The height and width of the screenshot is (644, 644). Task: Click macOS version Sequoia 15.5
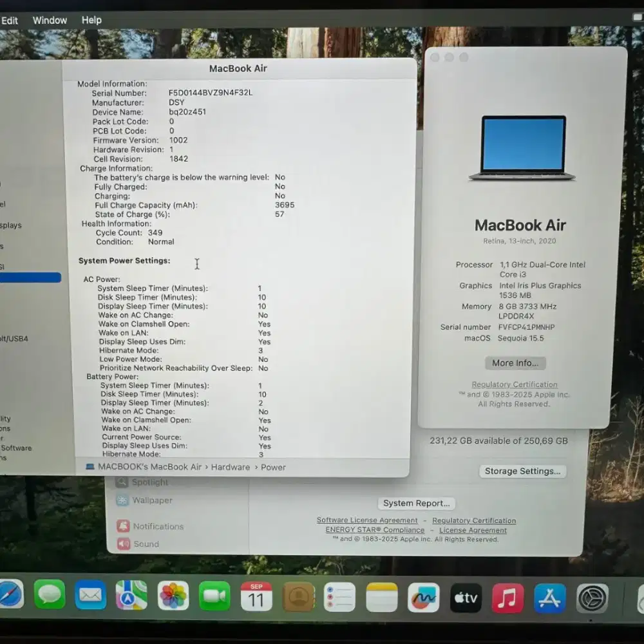click(521, 338)
